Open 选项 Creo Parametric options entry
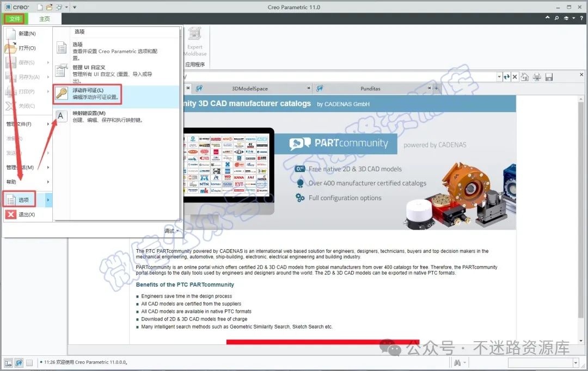Screen dimensions: 588x371 coord(115,51)
